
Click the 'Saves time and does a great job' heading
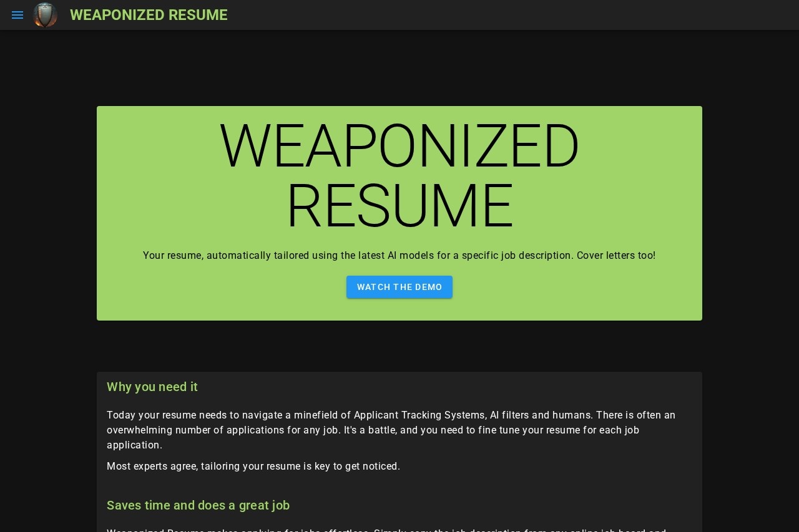pos(198,505)
